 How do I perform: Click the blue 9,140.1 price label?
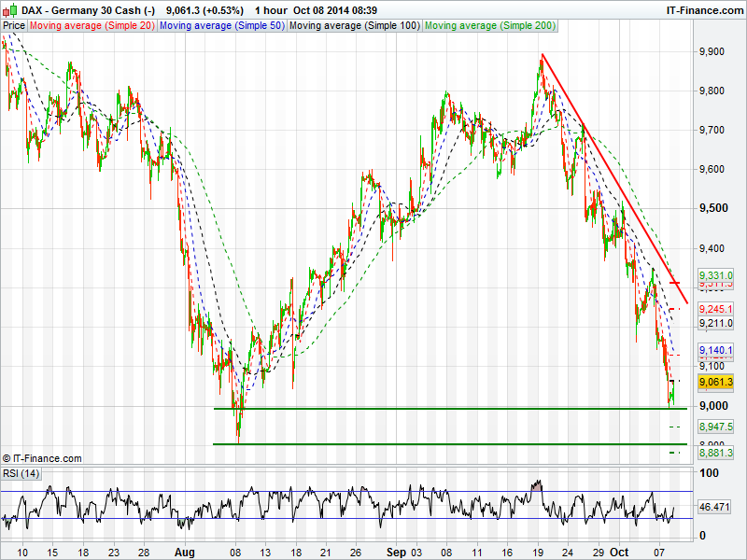click(716, 349)
